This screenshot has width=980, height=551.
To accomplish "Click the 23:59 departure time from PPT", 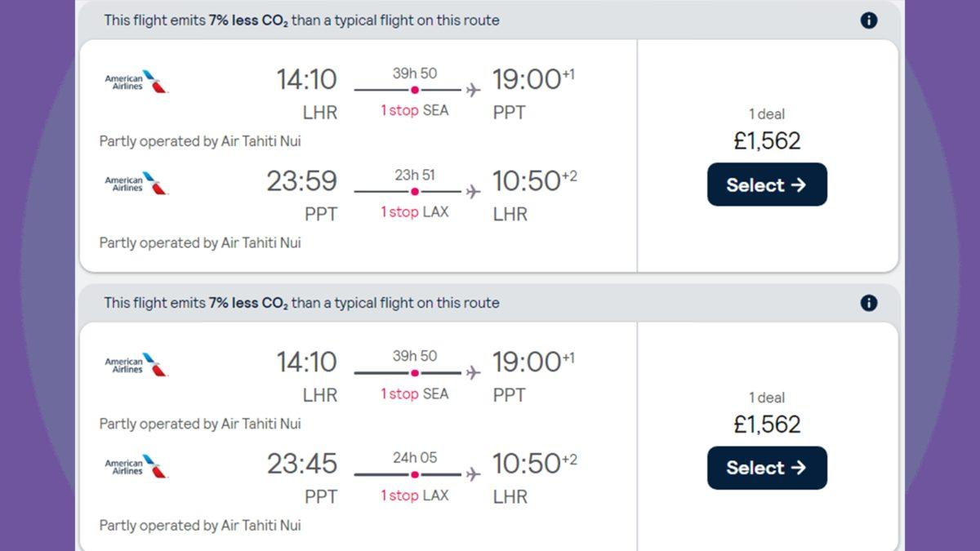I will [x=301, y=181].
